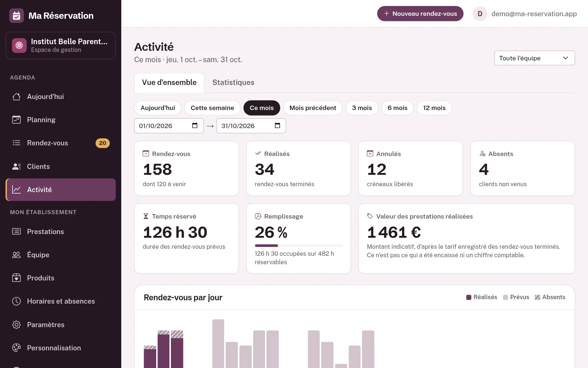588x368 pixels.
Task: Click the Équipe group icon
Action: (x=17, y=255)
